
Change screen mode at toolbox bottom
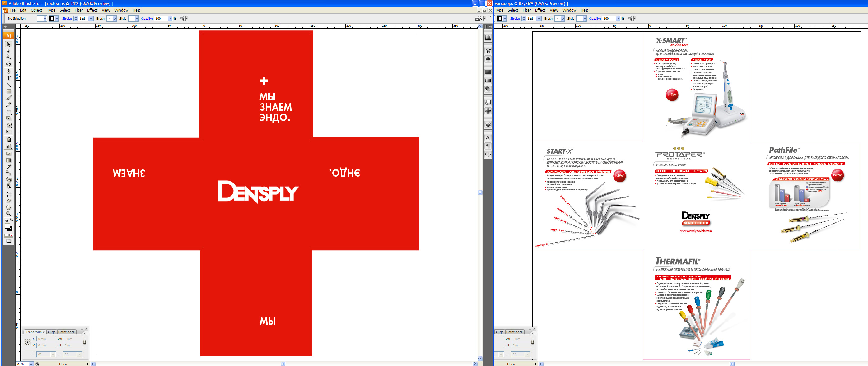(9, 241)
